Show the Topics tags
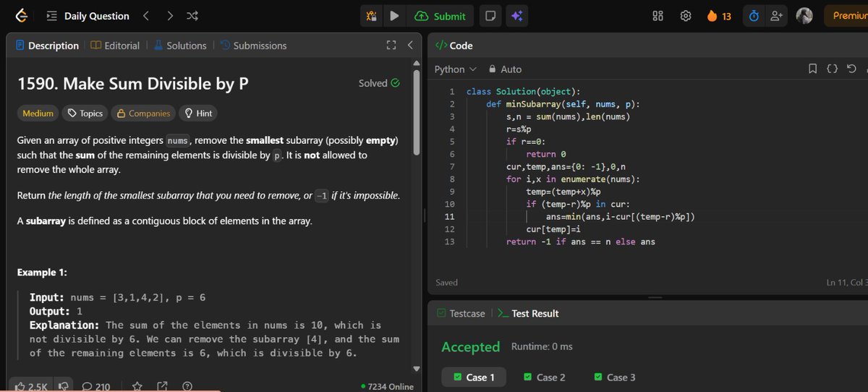Image resolution: width=868 pixels, height=392 pixels. 85,114
